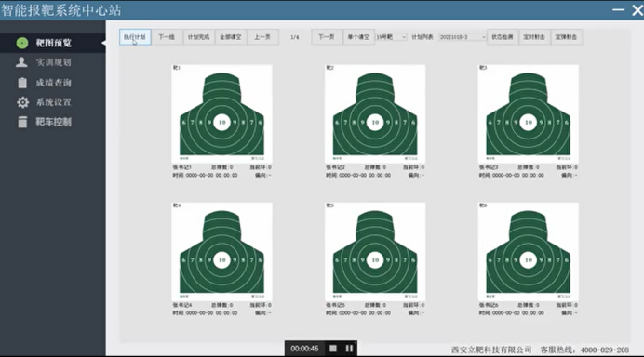Click the icon beside 靶车控制

22,122
